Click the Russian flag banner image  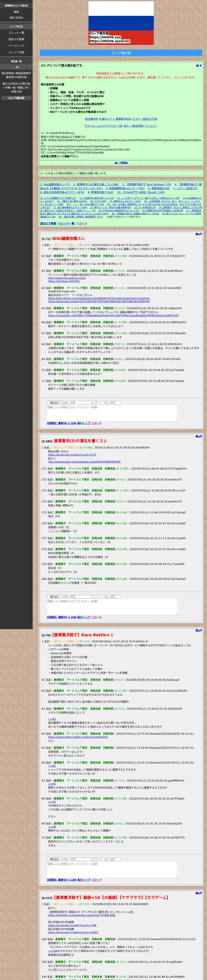click(x=121, y=23)
